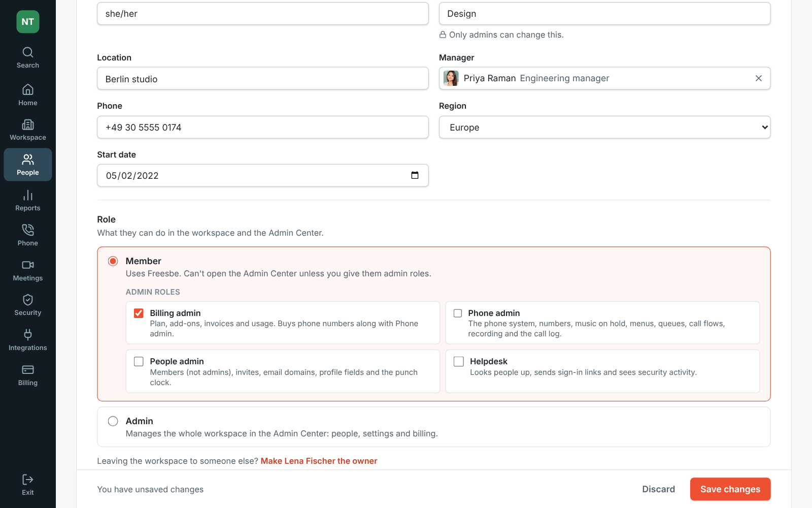
Task: Click the Location field with Berlin studio
Action: 263,79
